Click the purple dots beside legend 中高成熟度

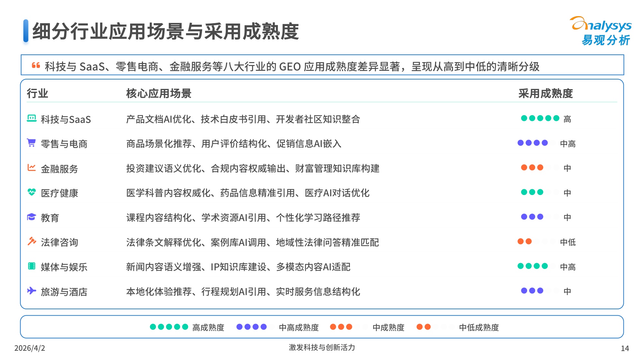251,327
